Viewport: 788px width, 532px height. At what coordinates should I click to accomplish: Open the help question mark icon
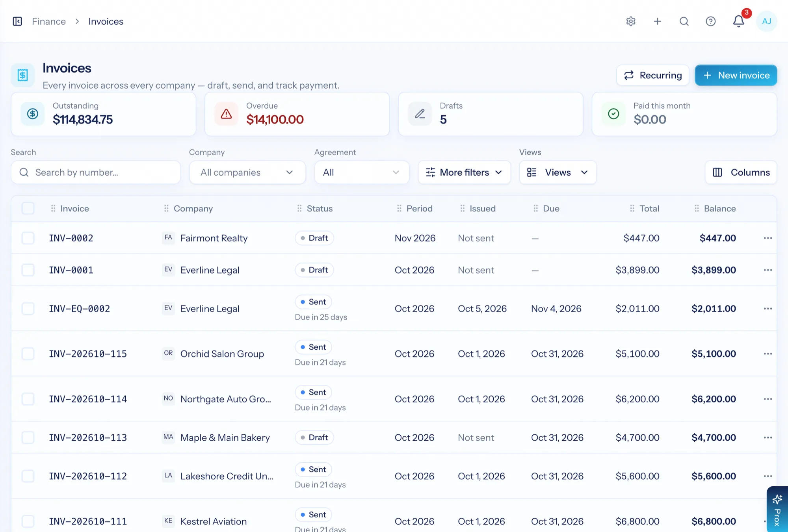(x=710, y=21)
